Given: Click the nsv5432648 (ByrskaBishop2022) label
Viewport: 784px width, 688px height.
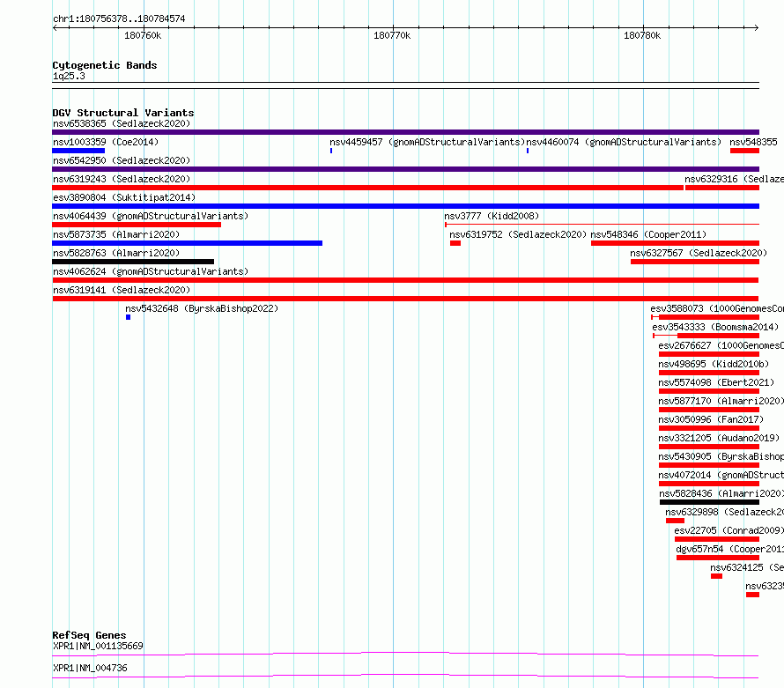Looking at the screenshot, I should [202, 308].
